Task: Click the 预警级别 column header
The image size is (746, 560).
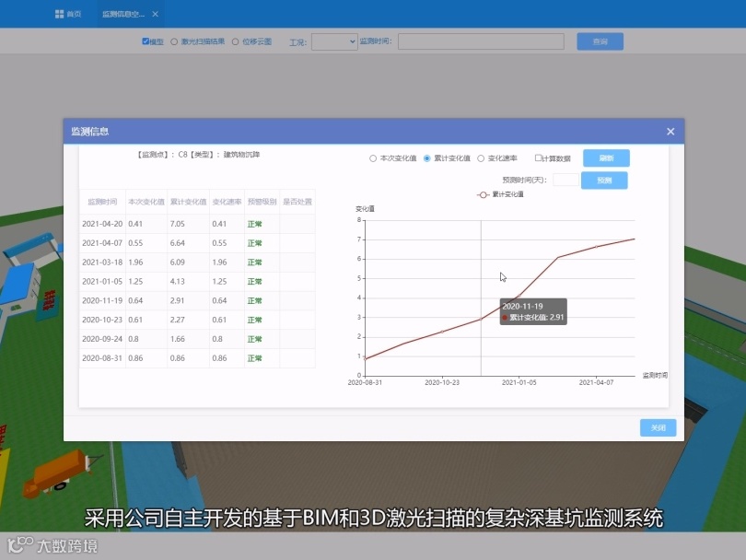Action: pyautogui.click(x=262, y=202)
